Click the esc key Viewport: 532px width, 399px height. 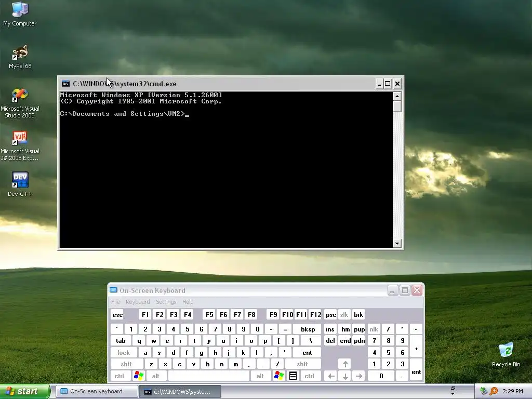[x=117, y=314]
